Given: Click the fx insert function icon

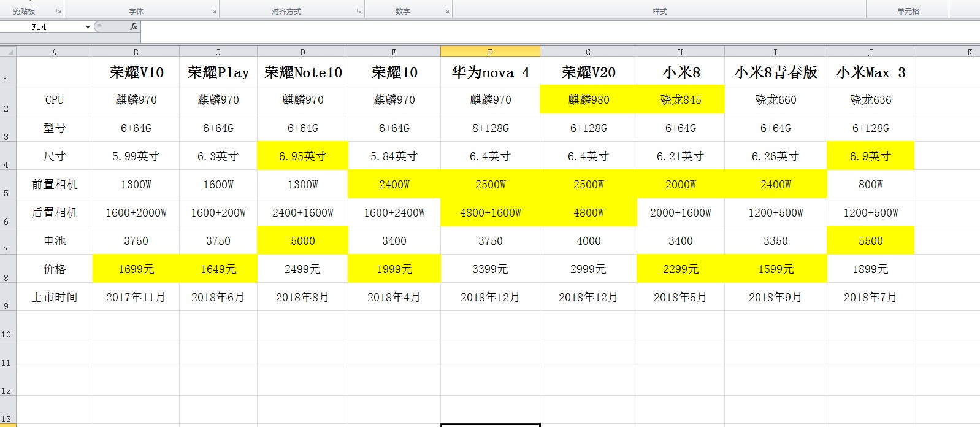Looking at the screenshot, I should click(134, 26).
